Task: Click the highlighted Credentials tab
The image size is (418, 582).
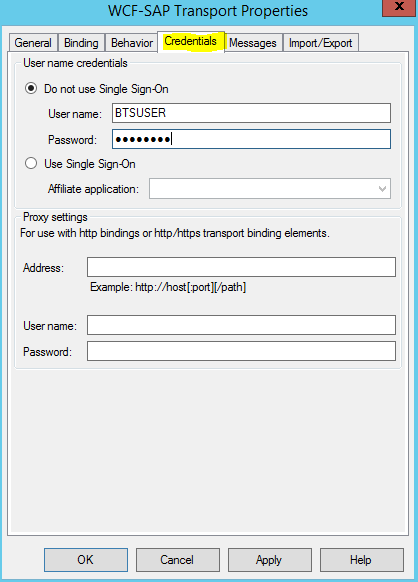Action: pyautogui.click(x=190, y=42)
